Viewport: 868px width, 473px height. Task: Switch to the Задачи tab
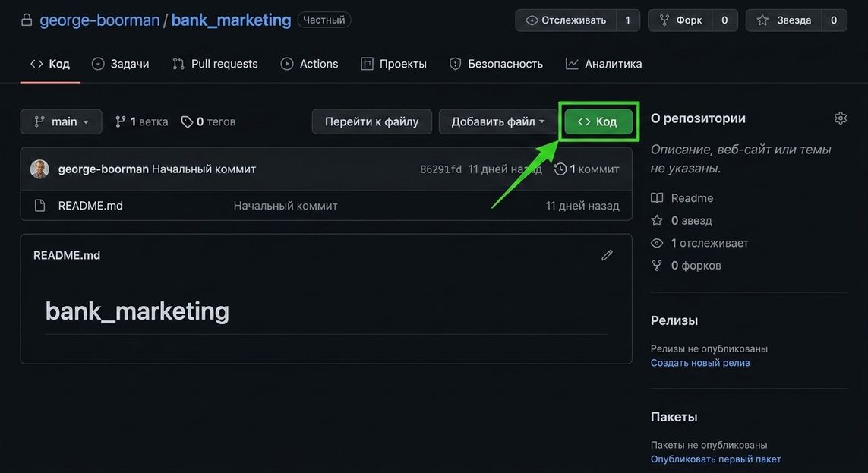point(120,64)
